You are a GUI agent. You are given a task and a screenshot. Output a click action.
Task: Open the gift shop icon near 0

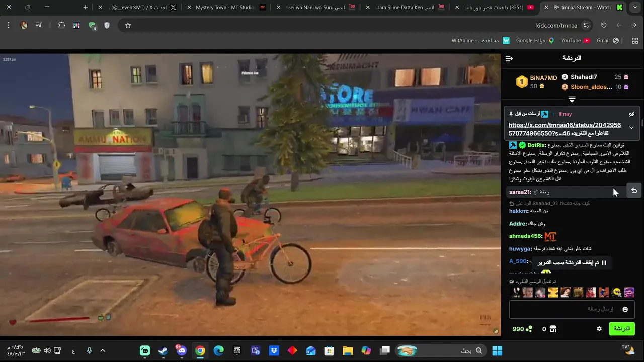(553, 329)
